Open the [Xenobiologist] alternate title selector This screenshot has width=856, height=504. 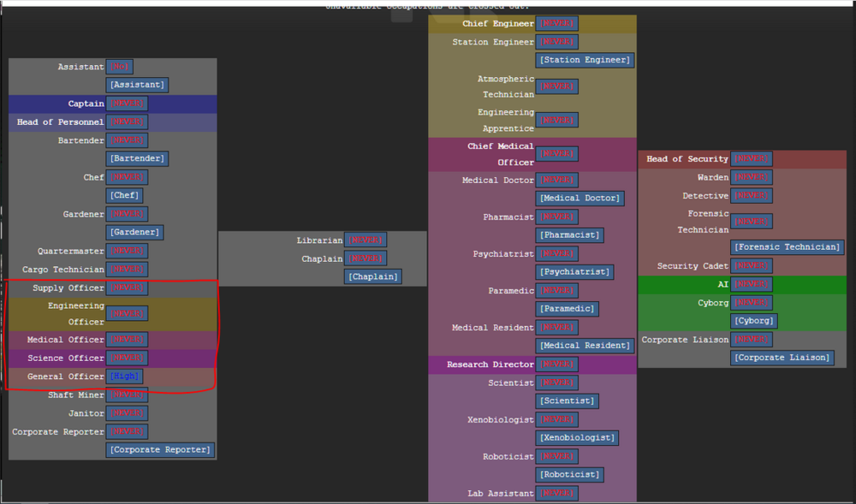(576, 437)
